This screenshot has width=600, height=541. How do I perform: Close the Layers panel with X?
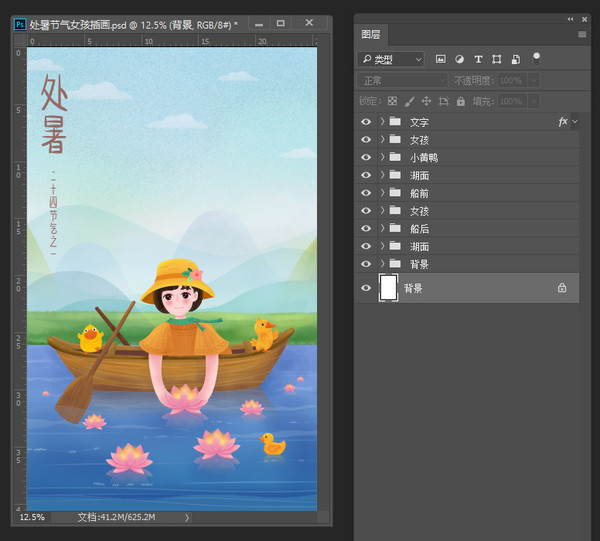(584, 19)
